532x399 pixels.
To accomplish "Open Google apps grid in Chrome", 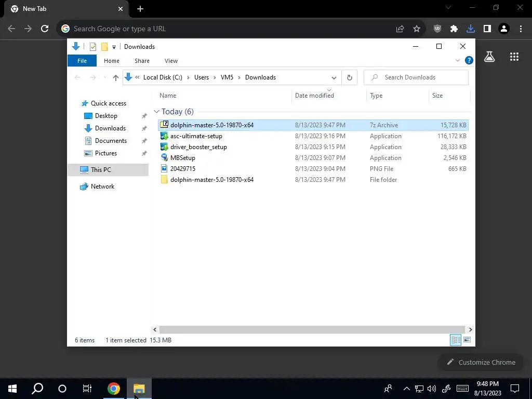I will coord(514,57).
